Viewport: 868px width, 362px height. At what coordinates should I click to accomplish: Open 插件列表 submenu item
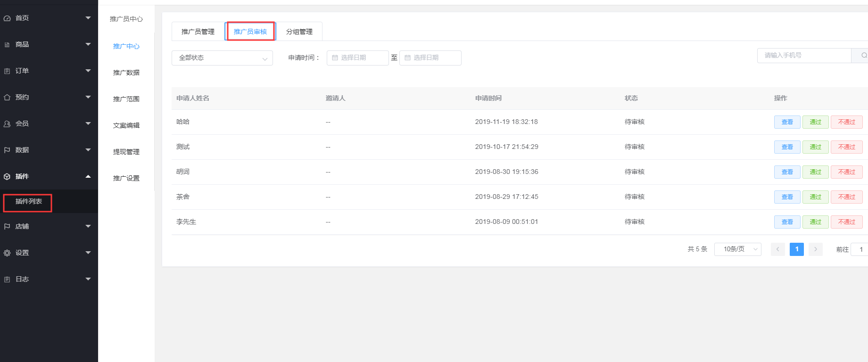coord(28,202)
